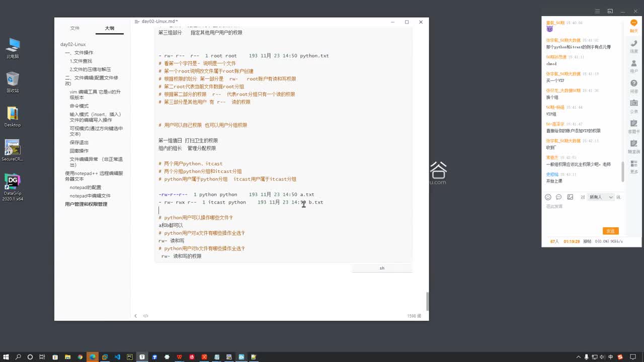Open Visual Studio Code on taskbar

point(117,357)
